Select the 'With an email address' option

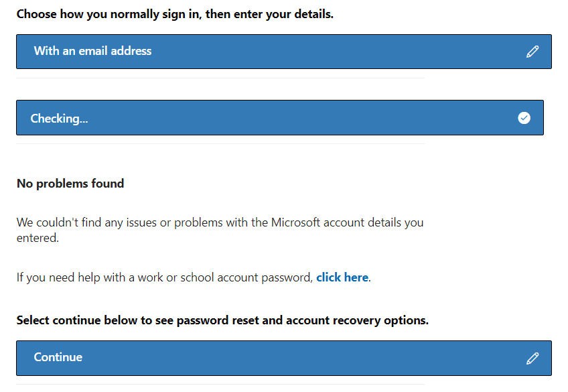click(283, 52)
